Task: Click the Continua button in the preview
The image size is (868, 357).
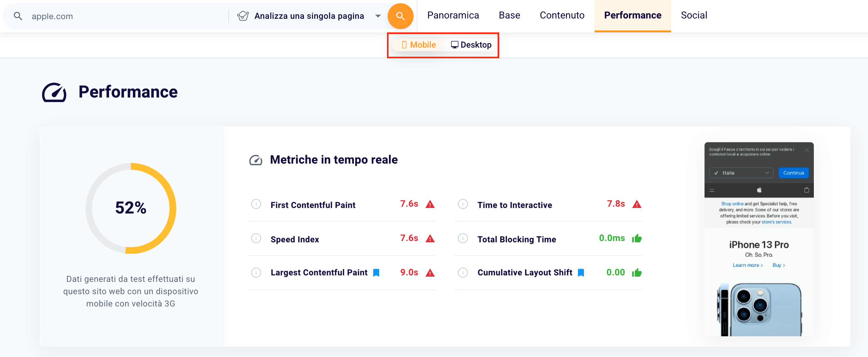Action: 793,173
